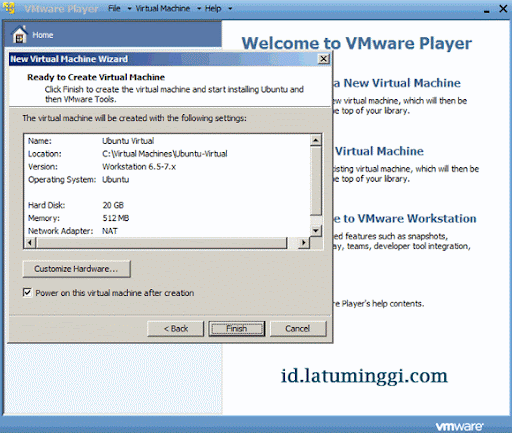Open the Virtual Machine menu
The height and width of the screenshot is (433, 512).
click(163, 8)
